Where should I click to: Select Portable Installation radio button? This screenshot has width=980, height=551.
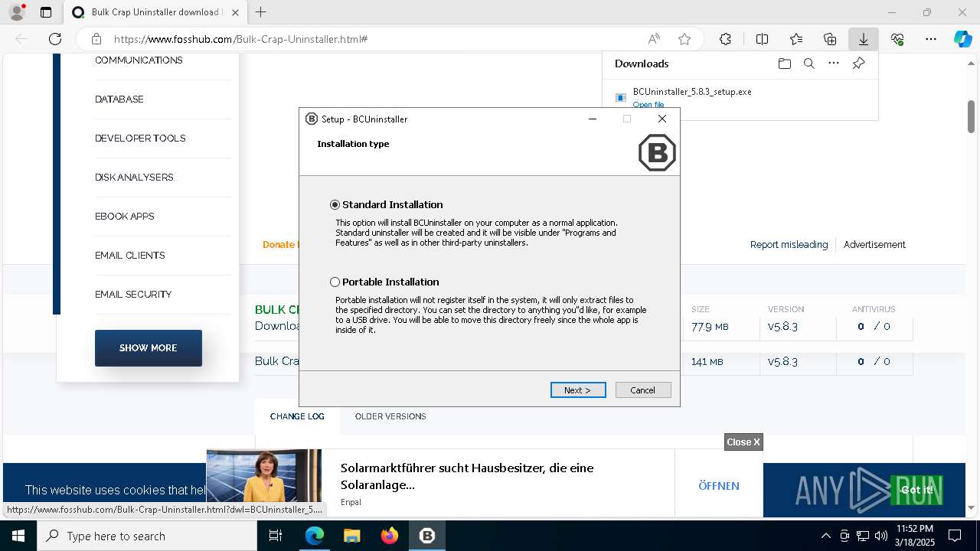pos(335,282)
